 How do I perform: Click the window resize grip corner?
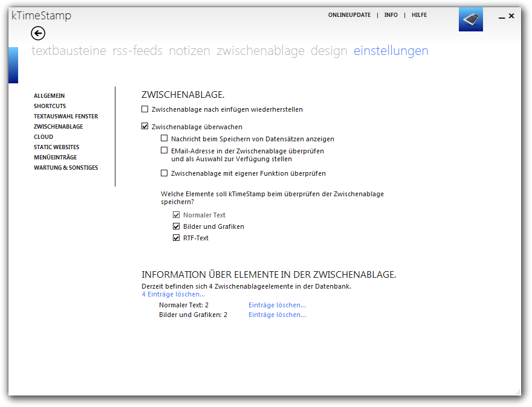pos(517,392)
